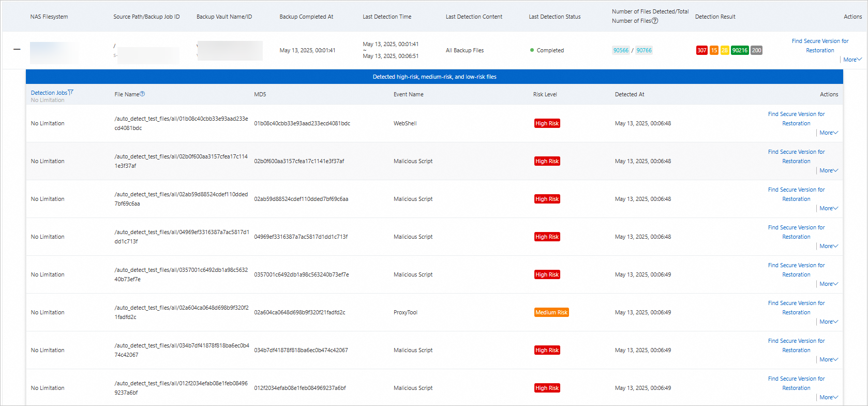Select MD5 value 02b0f600aa3157cfea17c1141e3f37af
The height and width of the screenshot is (406, 868).
[299, 161]
